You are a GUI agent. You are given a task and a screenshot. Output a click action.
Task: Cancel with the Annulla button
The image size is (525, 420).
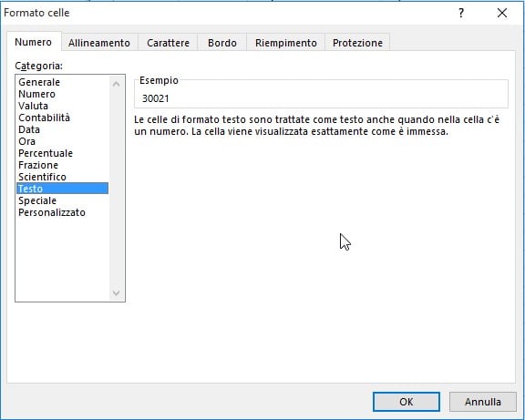click(x=482, y=402)
